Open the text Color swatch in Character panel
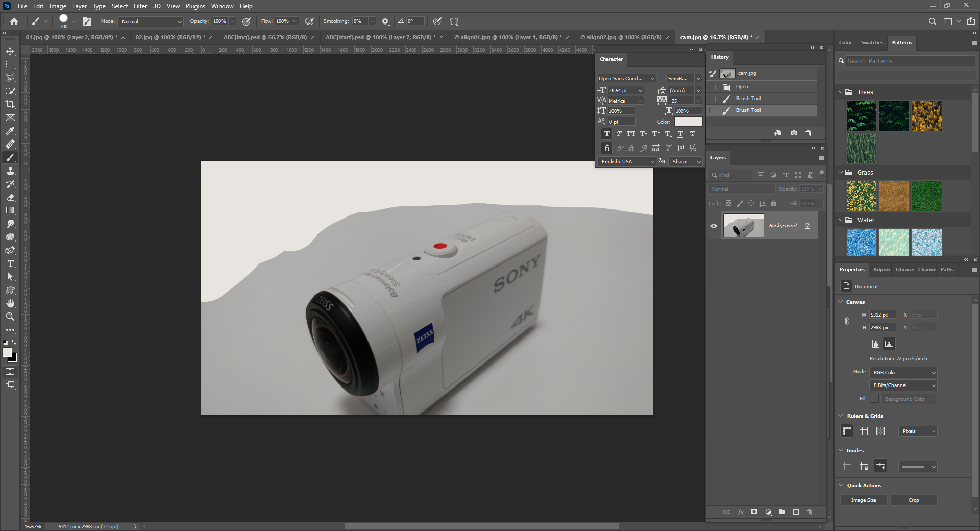 pos(688,122)
